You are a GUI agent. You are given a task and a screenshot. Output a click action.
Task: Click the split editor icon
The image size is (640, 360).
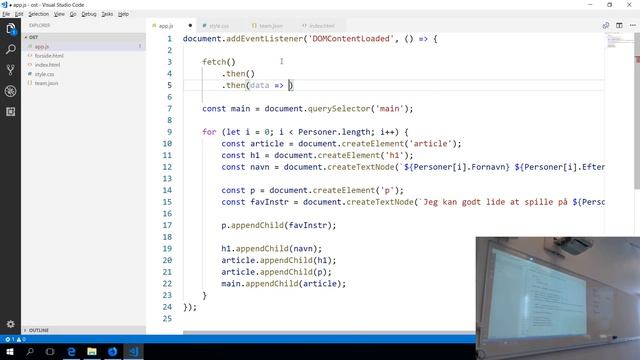[x=619, y=25]
